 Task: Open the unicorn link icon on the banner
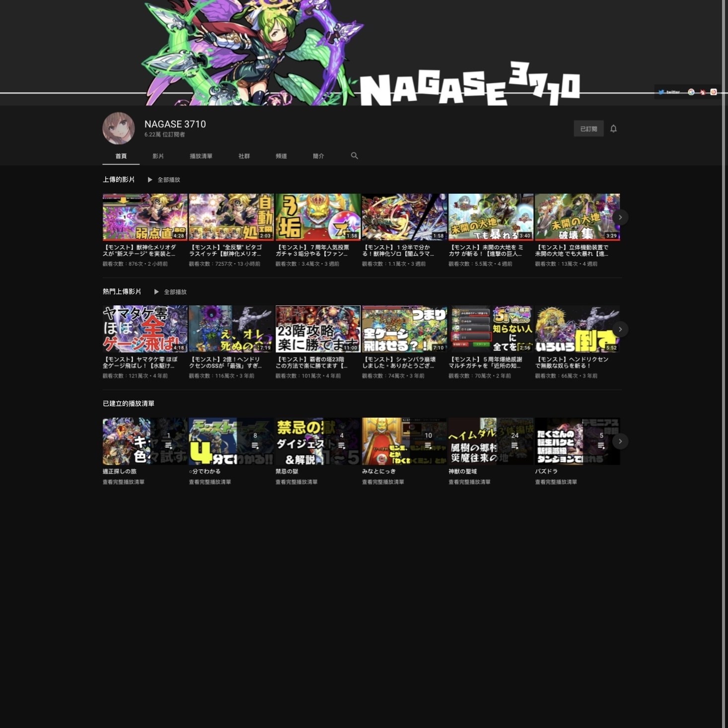click(x=703, y=92)
